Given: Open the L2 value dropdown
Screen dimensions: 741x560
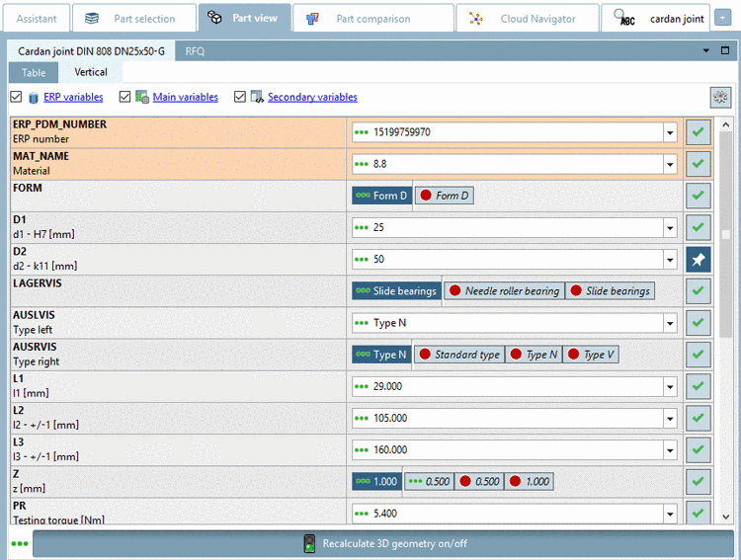Looking at the screenshot, I should 670,418.
